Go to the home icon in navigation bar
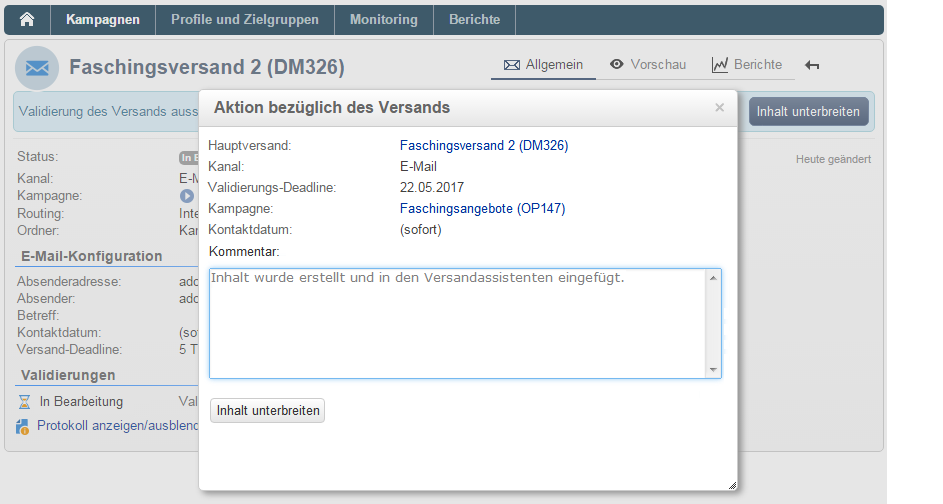The width and height of the screenshot is (943, 504). point(27,20)
